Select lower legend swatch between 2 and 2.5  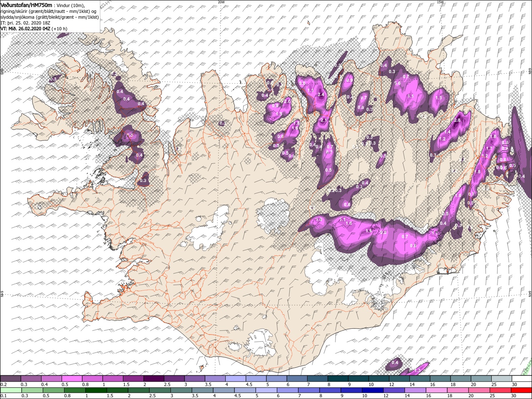point(139,390)
